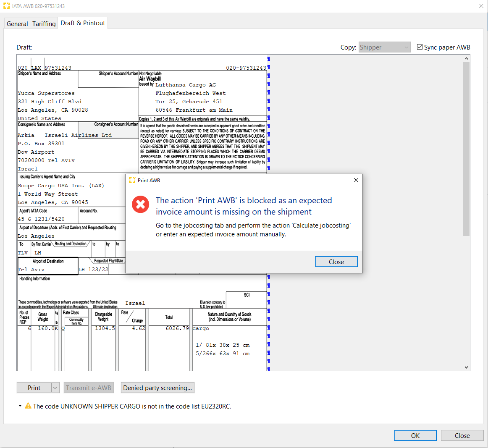This screenshot has width=488, height=448.
Task: Open Denied party screening
Action: pos(157,388)
